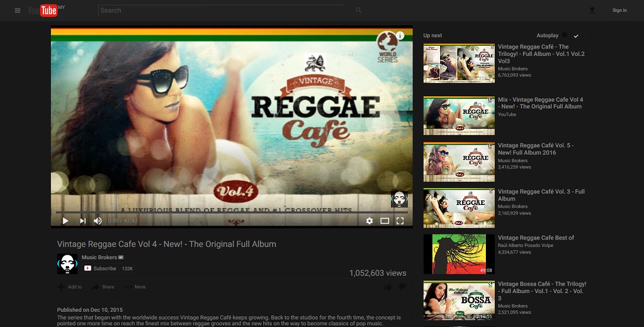Click the video title below the player

[166, 244]
